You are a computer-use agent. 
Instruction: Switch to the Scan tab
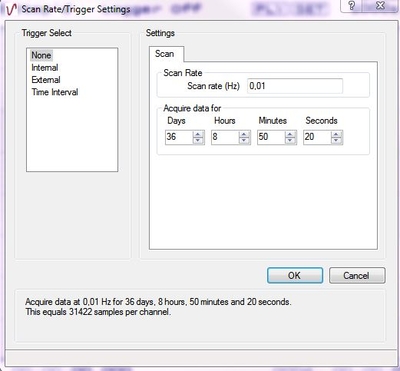165,54
